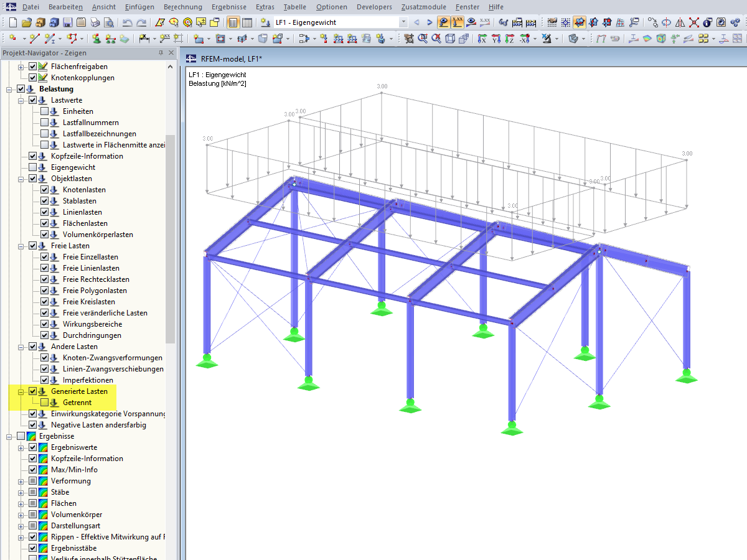Save the model with floppy disk icon
Viewport: 747px width, 560px height.
[x=68, y=22]
